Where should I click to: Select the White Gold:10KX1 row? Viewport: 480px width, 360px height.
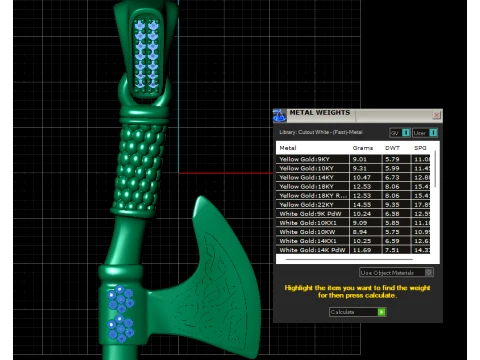pyautogui.click(x=353, y=223)
